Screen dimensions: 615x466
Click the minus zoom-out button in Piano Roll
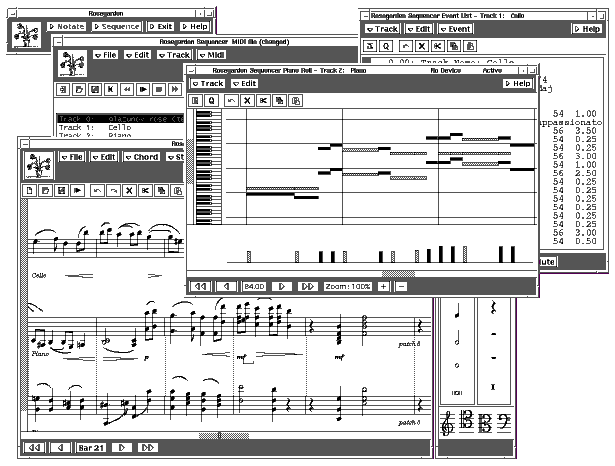click(x=401, y=287)
